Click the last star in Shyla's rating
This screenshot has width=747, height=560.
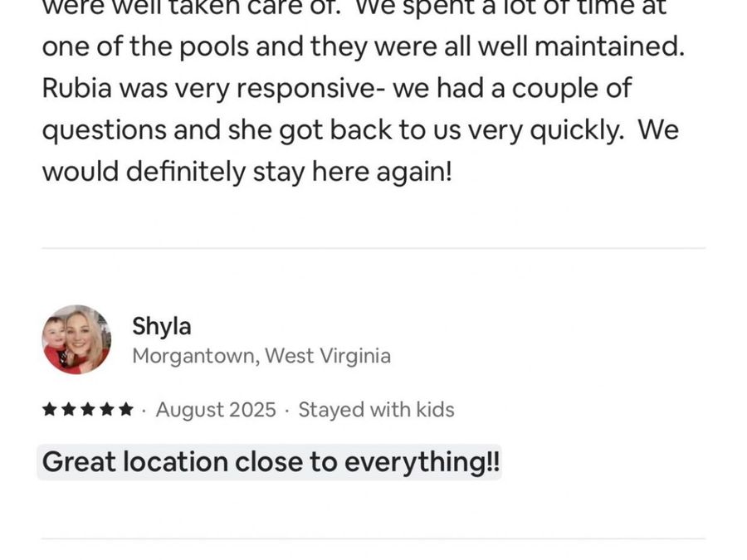[126, 409]
